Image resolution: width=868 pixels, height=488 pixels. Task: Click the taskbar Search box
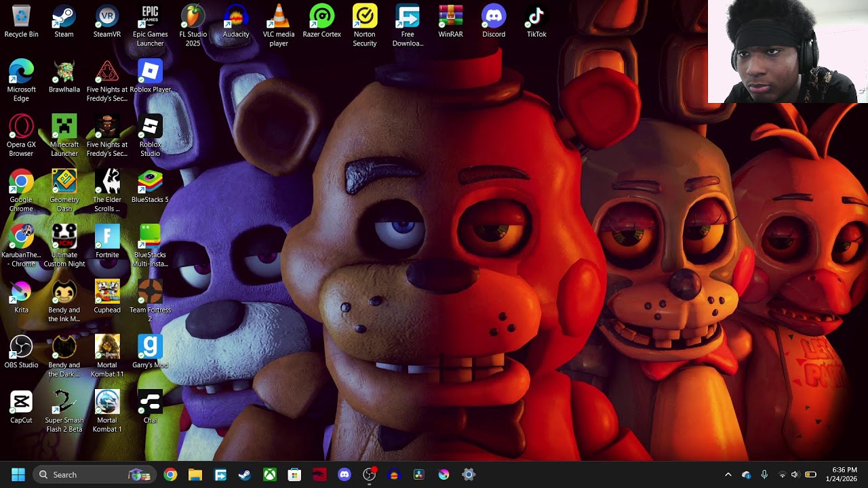95,474
